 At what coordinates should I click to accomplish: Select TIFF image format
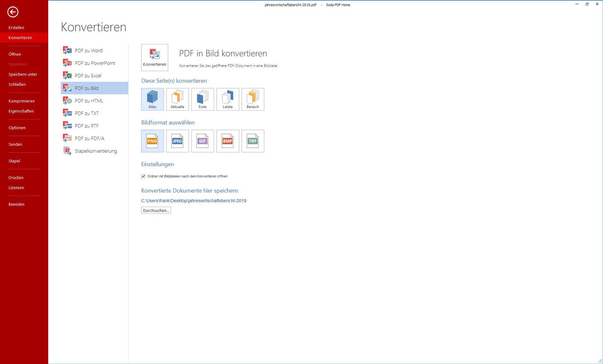(x=253, y=141)
